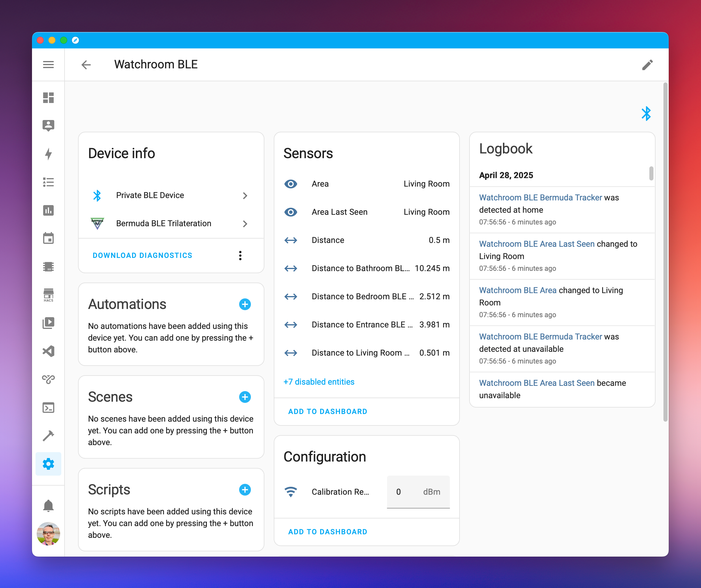Open the Logbook list sidebar icon
Image resolution: width=701 pixels, height=588 pixels.
[x=48, y=182]
